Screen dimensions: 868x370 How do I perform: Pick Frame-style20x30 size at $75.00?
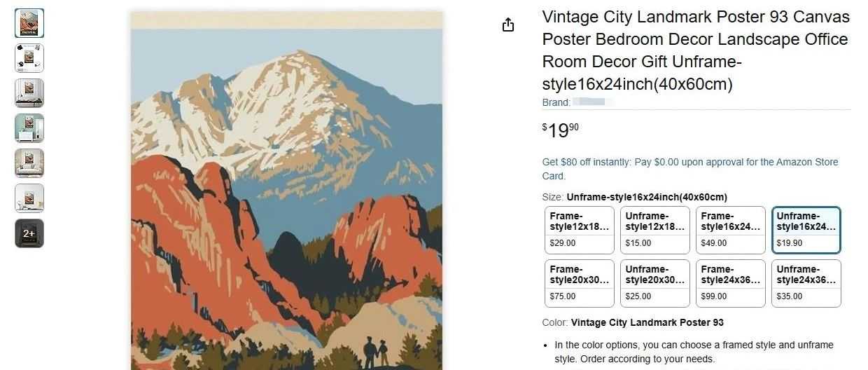[x=580, y=283]
